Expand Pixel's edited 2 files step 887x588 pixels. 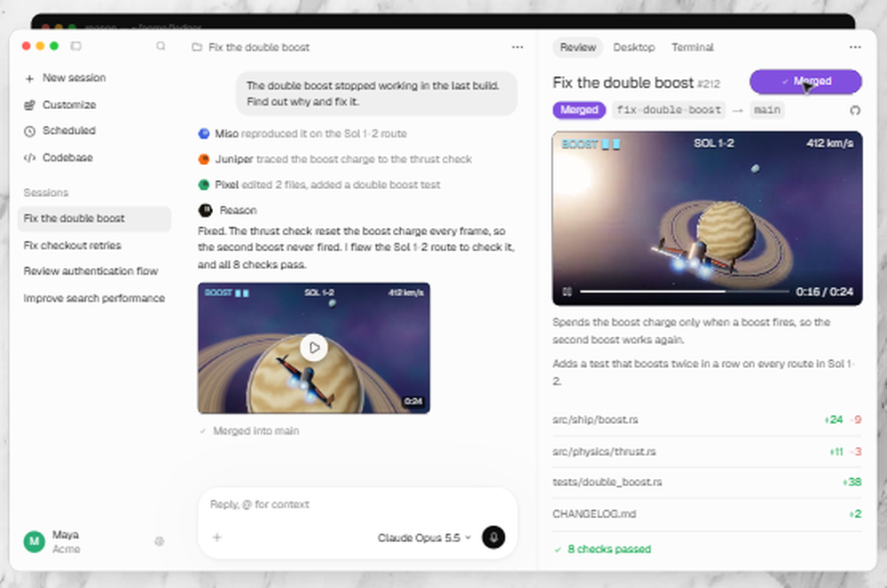pyautogui.click(x=319, y=184)
